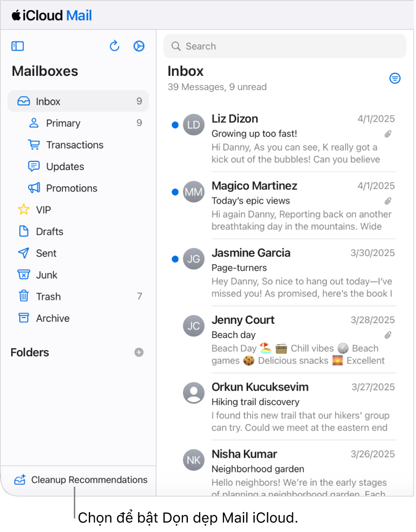Open the Updates category
This screenshot has height=532, width=416.
point(78,166)
